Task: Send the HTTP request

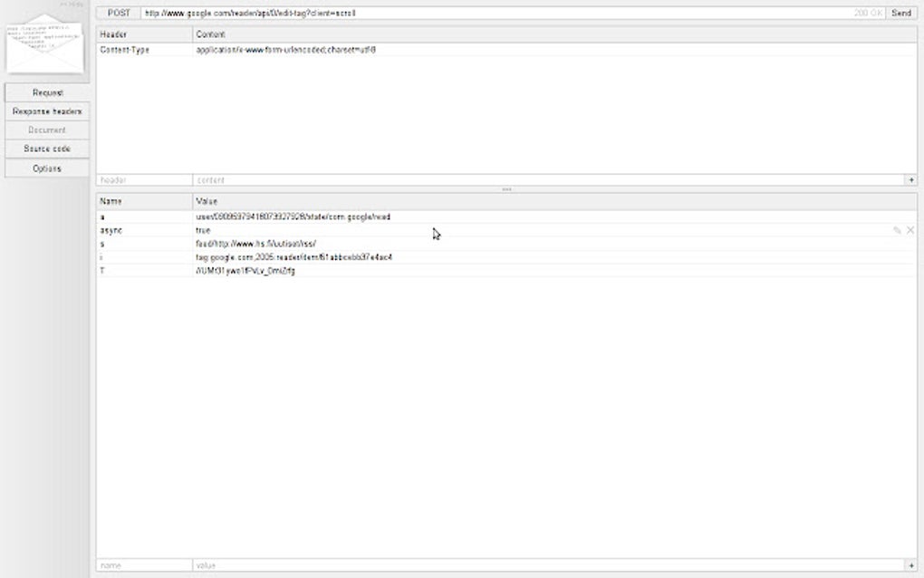Action: 900,13
